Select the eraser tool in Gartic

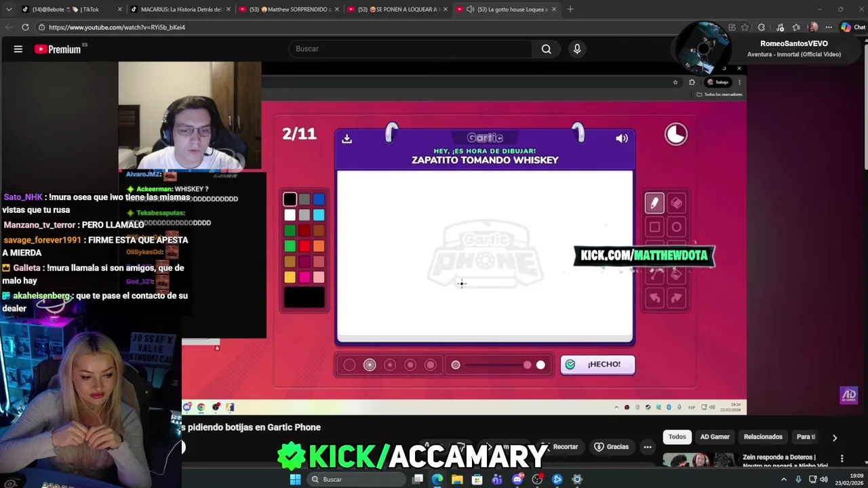pos(676,203)
